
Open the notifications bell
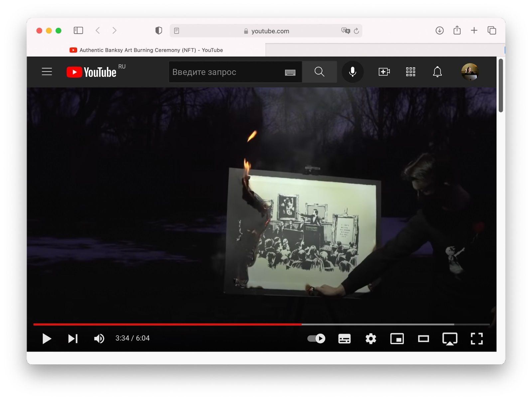(437, 72)
